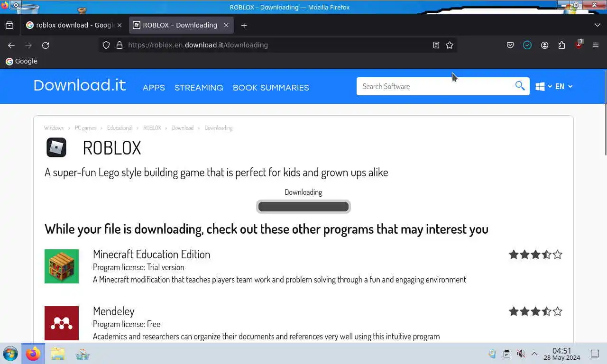This screenshot has height=364, width=607.
Task: Click the show desktop button
Action: pyautogui.click(x=595, y=354)
